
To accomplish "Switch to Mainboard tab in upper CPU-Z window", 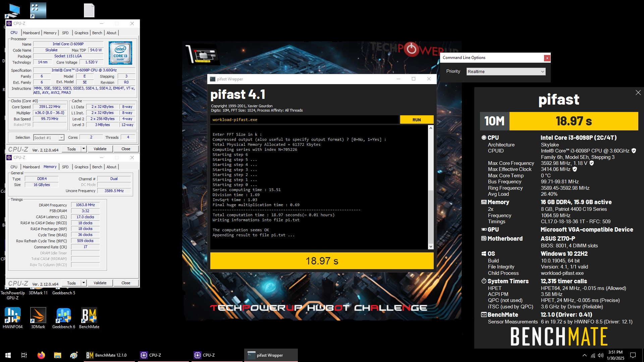I will tap(31, 33).
